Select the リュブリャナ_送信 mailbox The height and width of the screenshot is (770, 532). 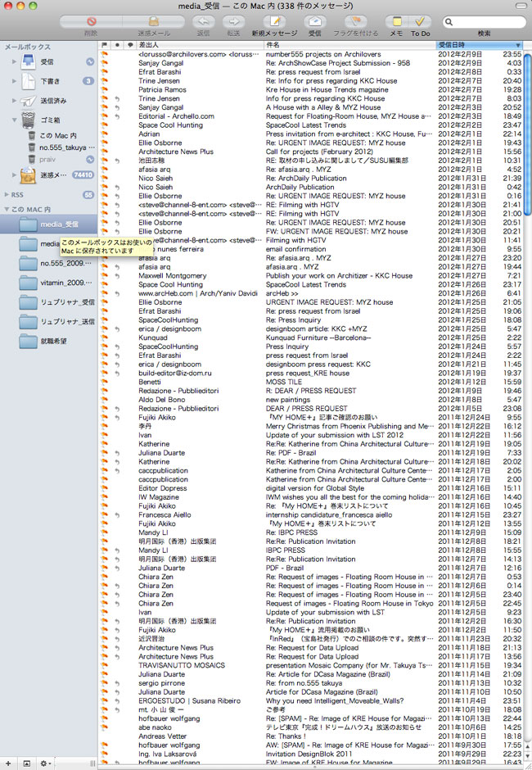(48, 322)
